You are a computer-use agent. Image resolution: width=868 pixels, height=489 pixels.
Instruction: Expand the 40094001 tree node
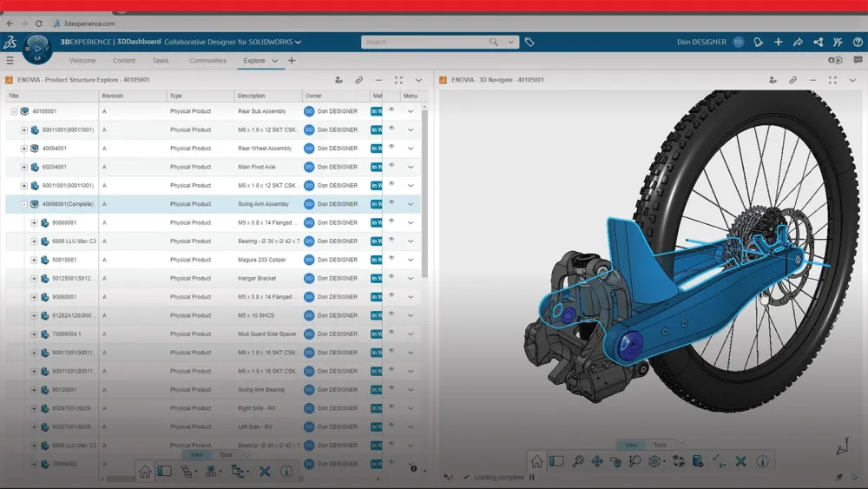tap(23, 149)
